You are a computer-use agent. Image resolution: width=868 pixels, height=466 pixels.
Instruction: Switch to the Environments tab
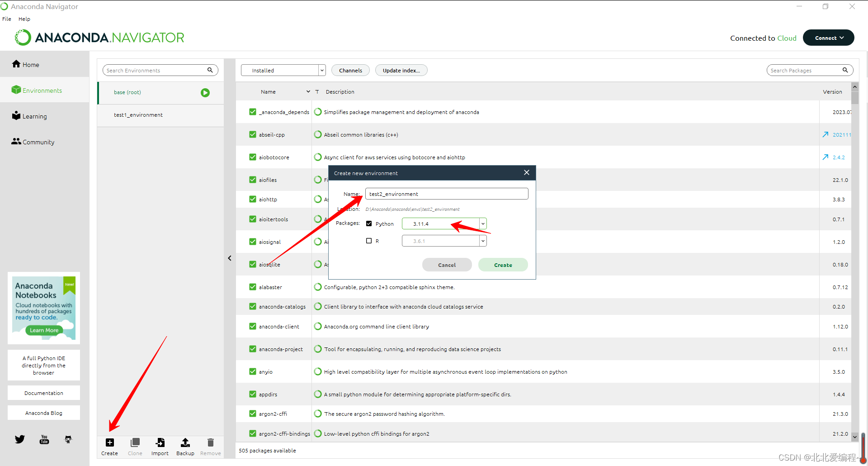pos(45,90)
